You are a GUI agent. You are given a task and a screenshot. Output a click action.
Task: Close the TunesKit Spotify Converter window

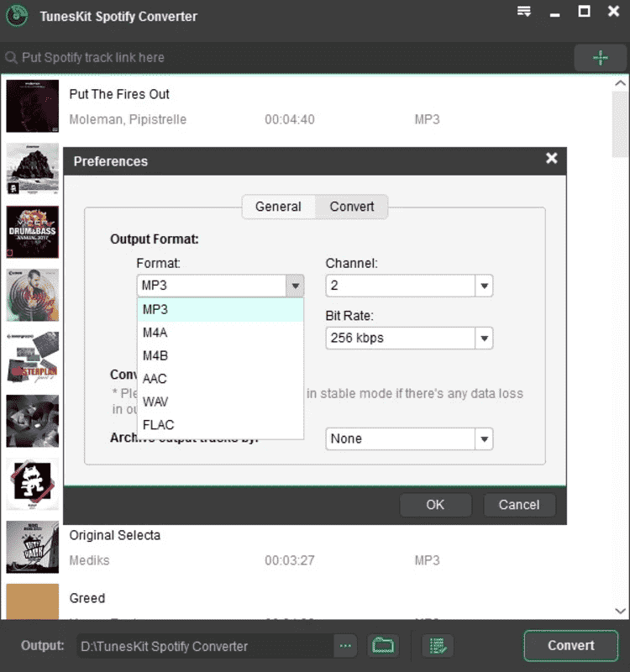(x=614, y=11)
